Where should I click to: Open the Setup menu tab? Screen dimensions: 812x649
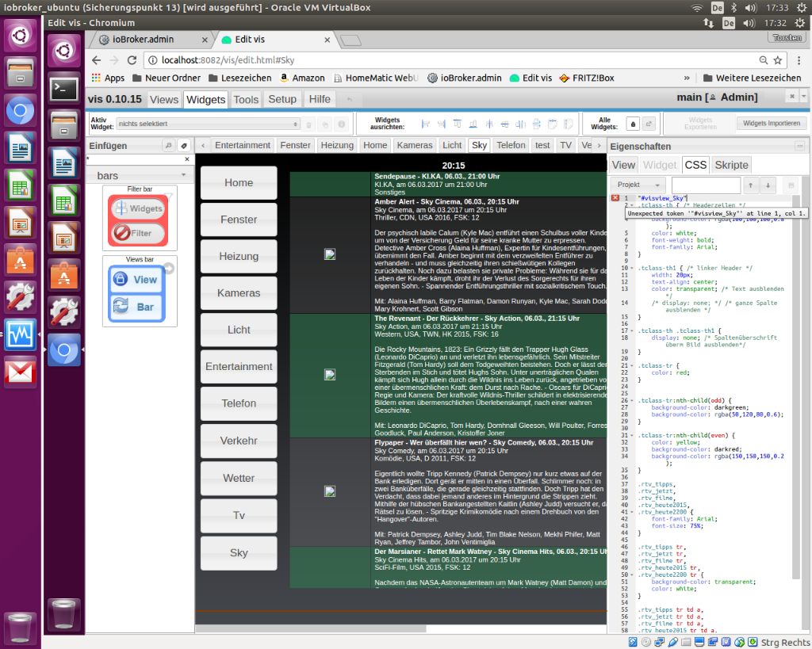click(x=282, y=99)
